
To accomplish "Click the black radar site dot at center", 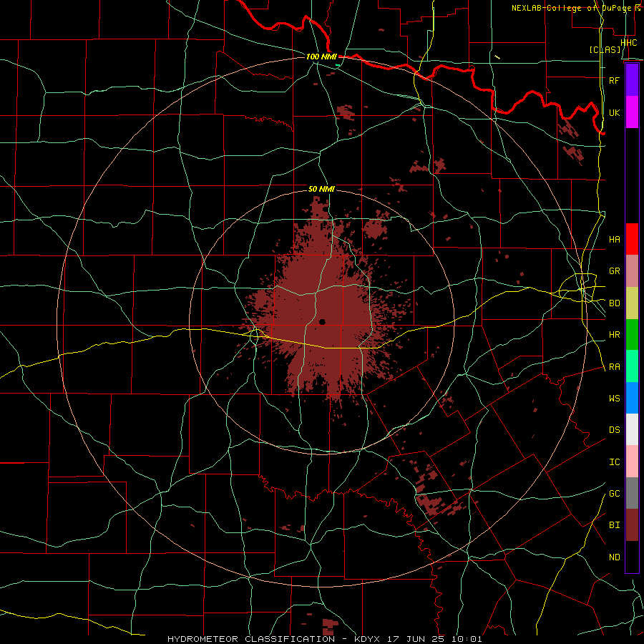I will tap(322, 321).
